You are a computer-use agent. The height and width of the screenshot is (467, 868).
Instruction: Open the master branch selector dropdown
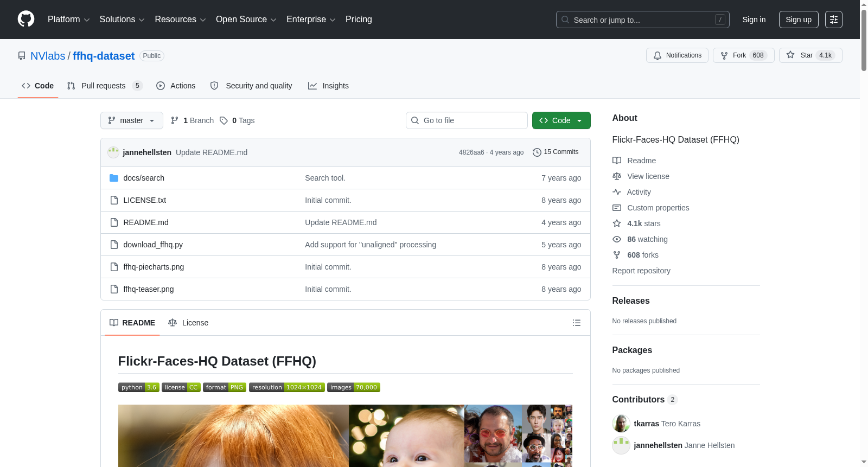click(132, 120)
